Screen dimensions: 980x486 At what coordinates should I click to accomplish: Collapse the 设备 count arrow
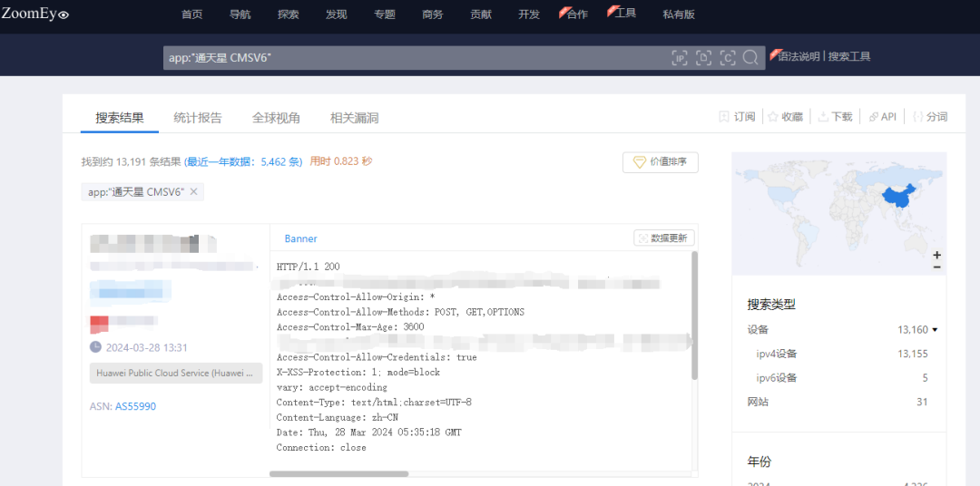[x=935, y=330]
